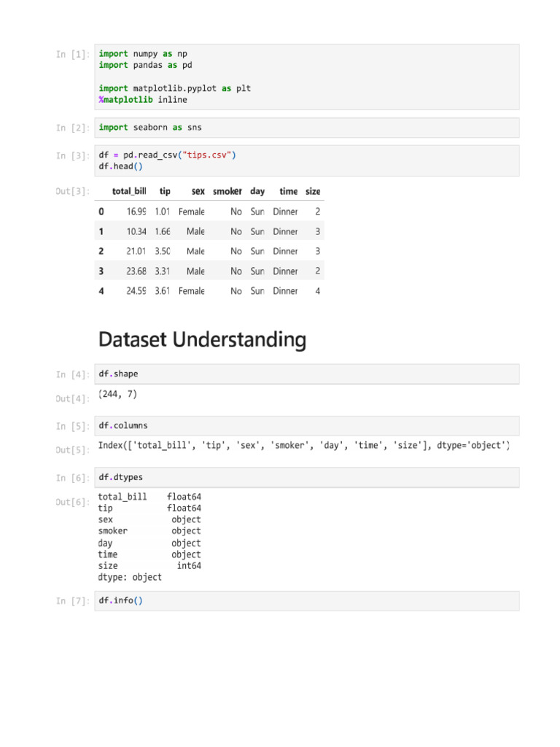This screenshot has height=747, width=560.
Task: Select the df.dtypes code cell
Action: 306,477
